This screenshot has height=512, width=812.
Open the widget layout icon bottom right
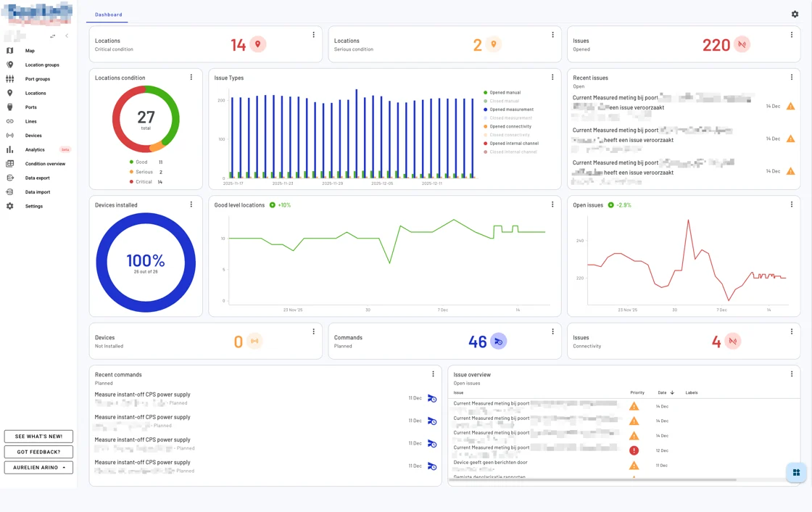pyautogui.click(x=795, y=472)
